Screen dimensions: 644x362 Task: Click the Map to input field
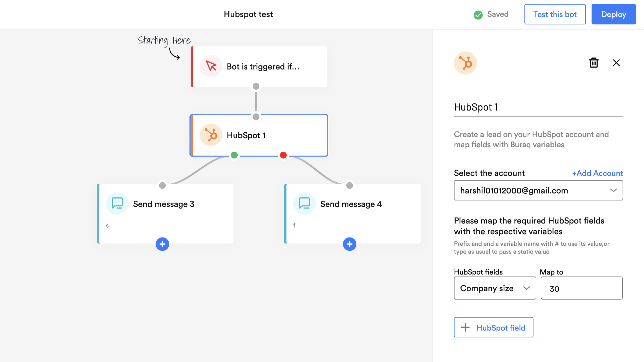[581, 288]
